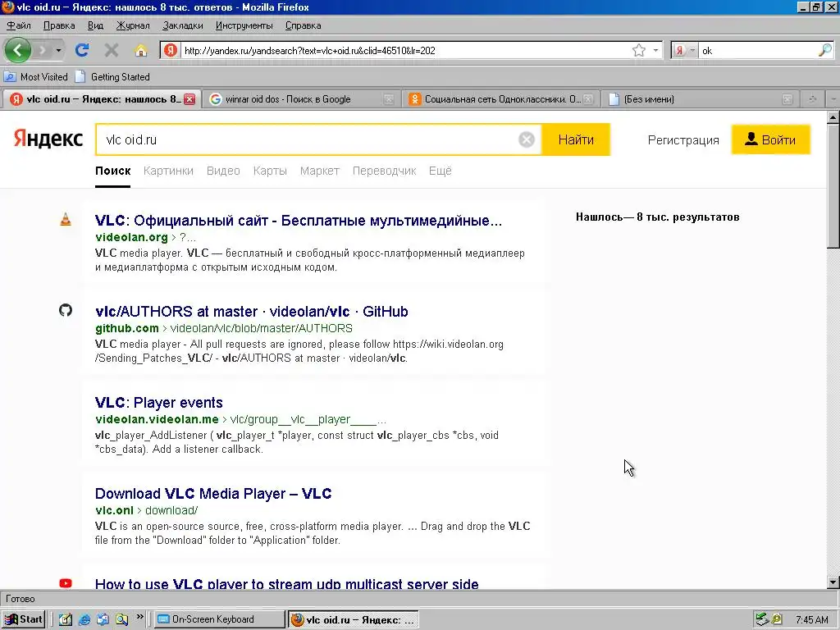Click the Notepad-like quick launch icon
840x630 pixels.
click(66, 619)
